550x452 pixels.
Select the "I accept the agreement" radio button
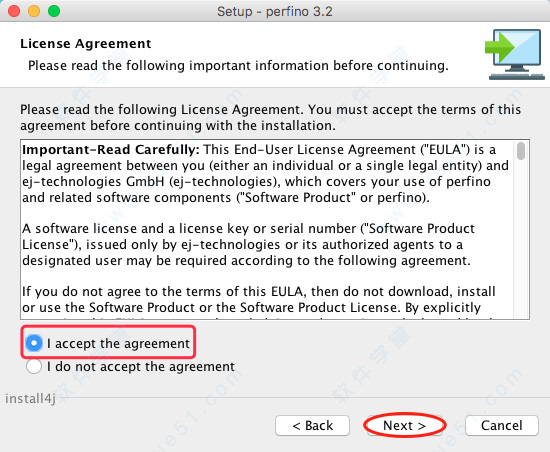tap(34, 343)
